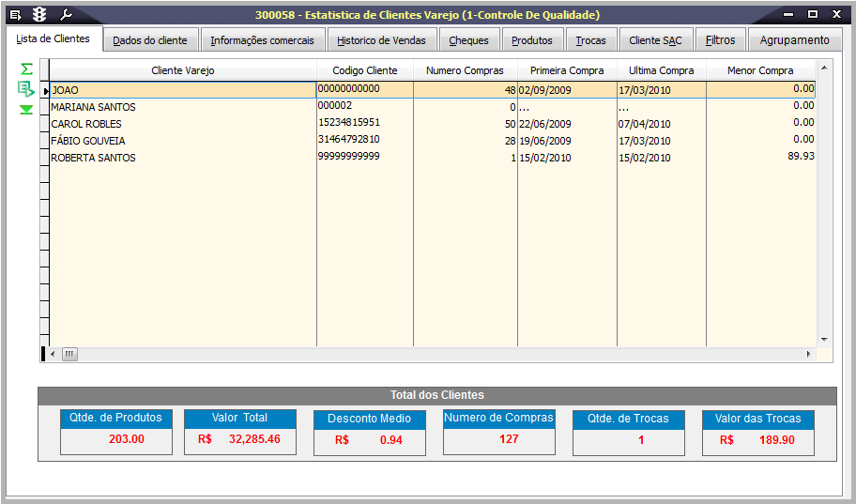
Task: Select the ROBERTA SANTOS row
Action: click(x=433, y=158)
